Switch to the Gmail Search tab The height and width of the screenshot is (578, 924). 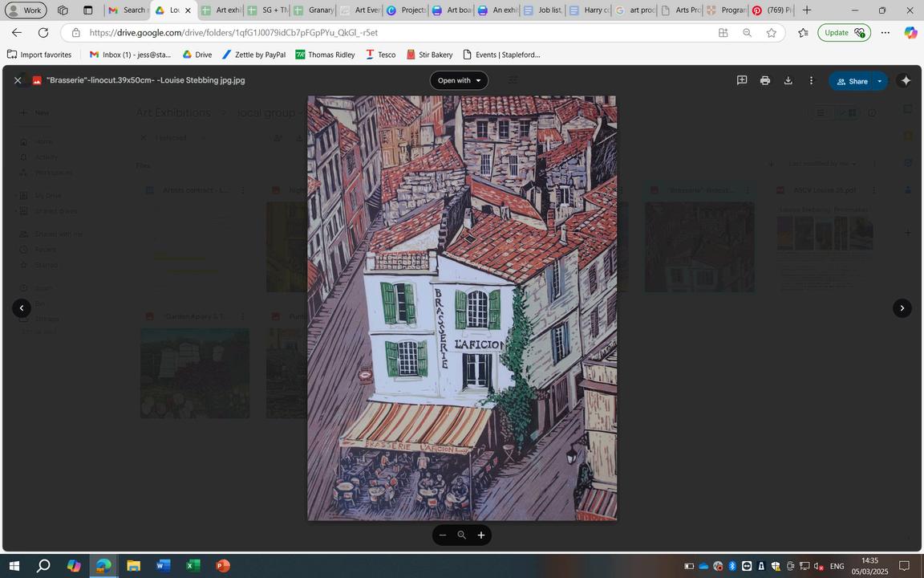pos(128,10)
